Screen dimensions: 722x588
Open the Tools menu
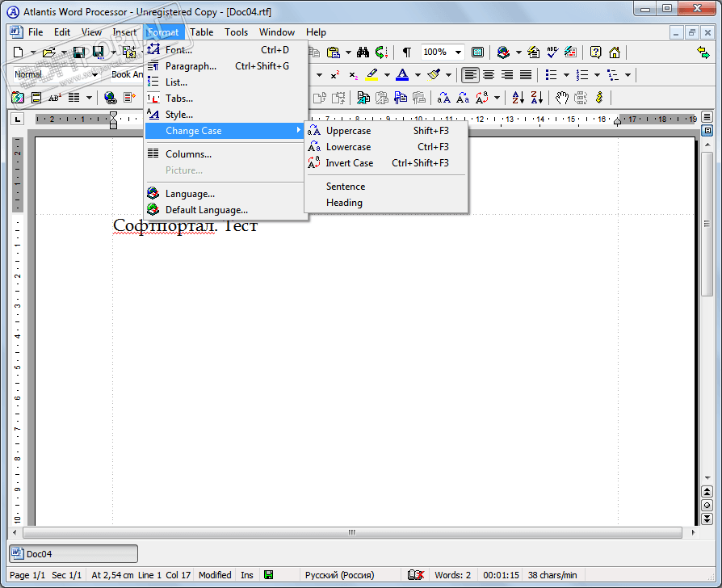point(236,32)
